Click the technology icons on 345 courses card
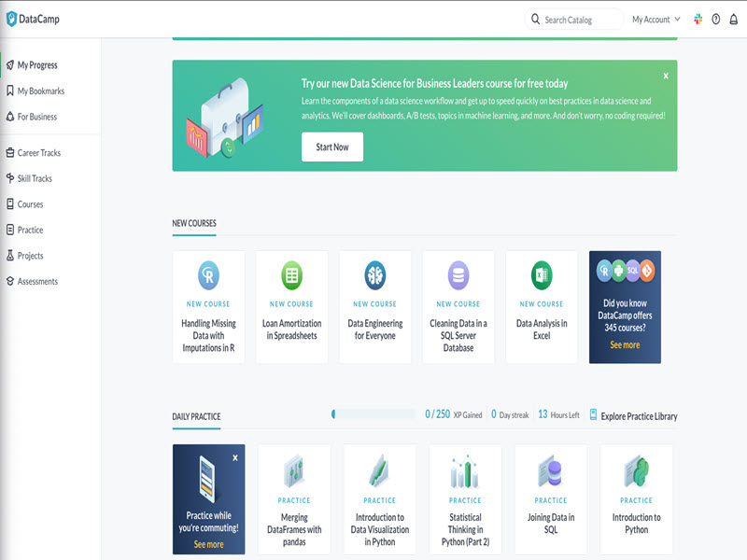This screenshot has width=747, height=560. (x=625, y=271)
